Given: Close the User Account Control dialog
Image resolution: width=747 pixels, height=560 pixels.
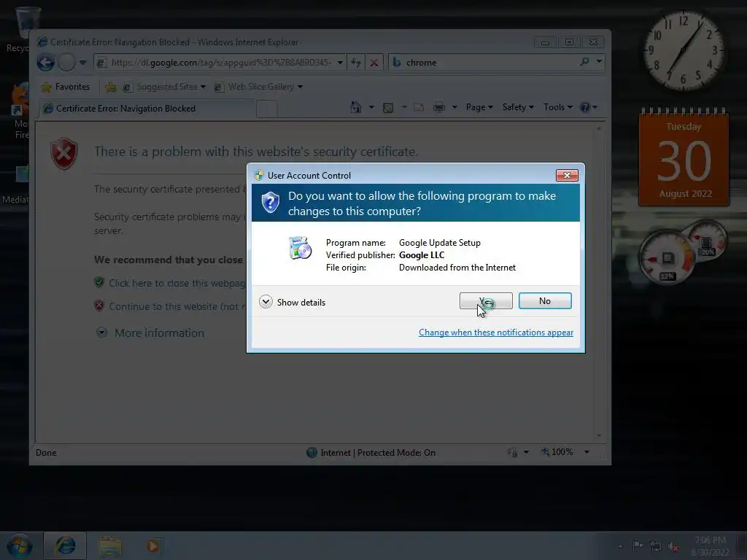Looking at the screenshot, I should 567,175.
